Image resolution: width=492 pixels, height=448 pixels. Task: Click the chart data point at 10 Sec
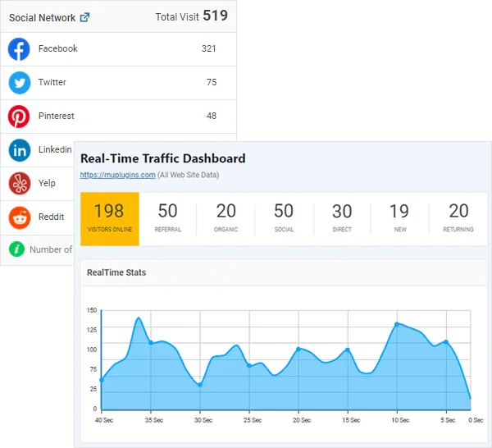[x=397, y=324]
